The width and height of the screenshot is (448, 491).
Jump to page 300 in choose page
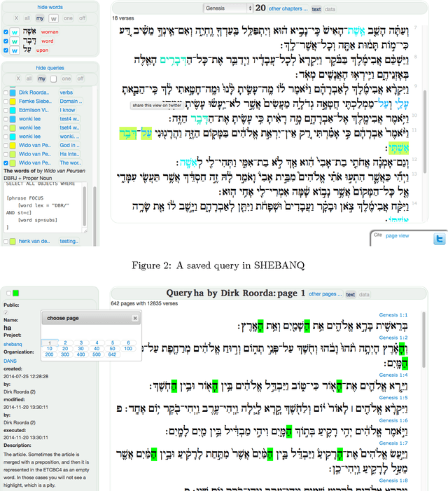point(65,354)
